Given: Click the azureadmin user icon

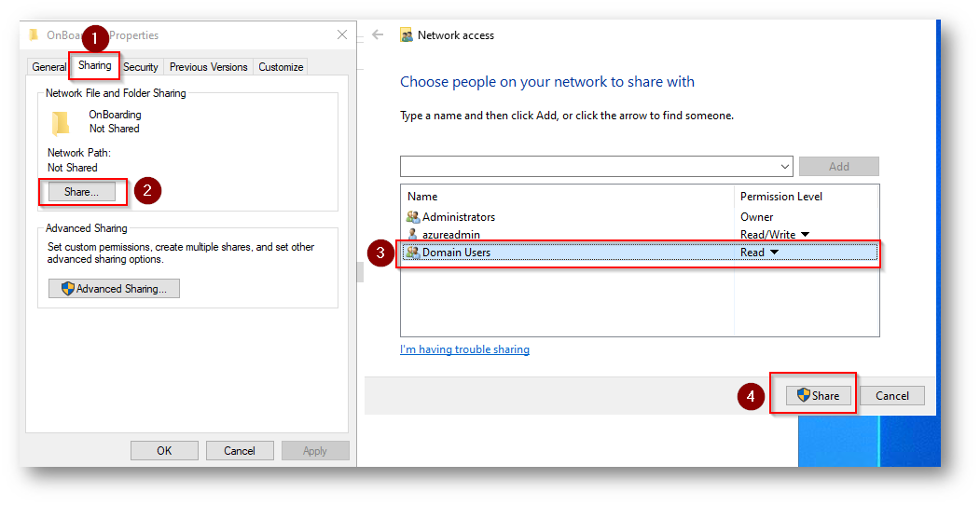Looking at the screenshot, I should click(413, 235).
